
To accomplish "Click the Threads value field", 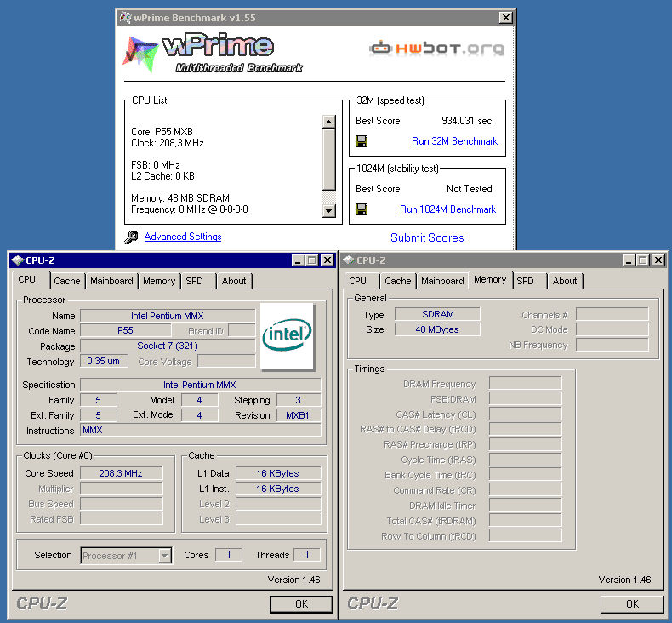I will coord(307,555).
